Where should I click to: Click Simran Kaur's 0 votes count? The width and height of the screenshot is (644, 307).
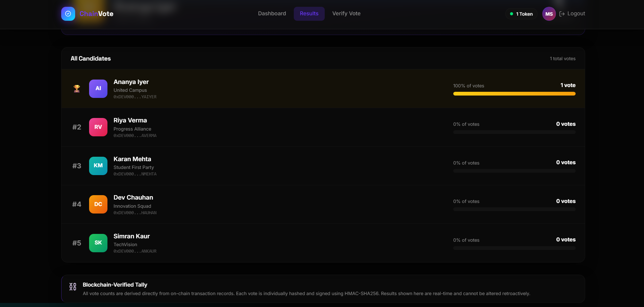pos(566,240)
